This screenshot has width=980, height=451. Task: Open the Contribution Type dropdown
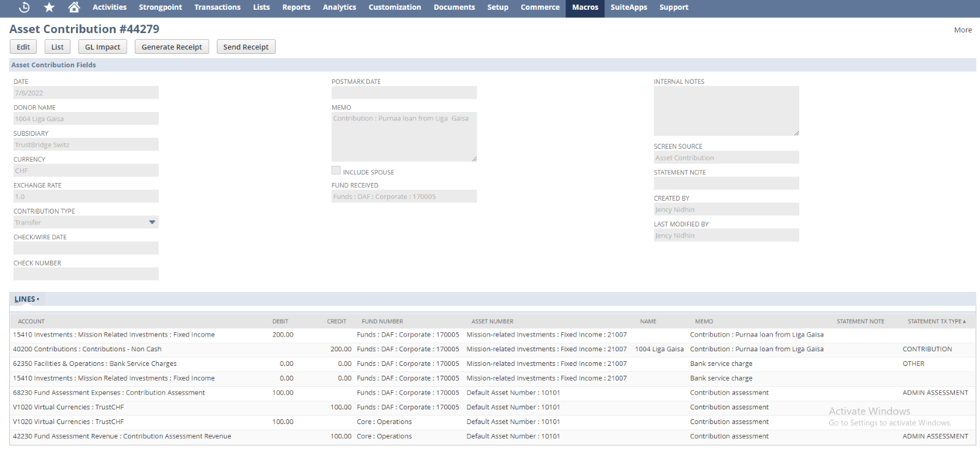pos(152,222)
